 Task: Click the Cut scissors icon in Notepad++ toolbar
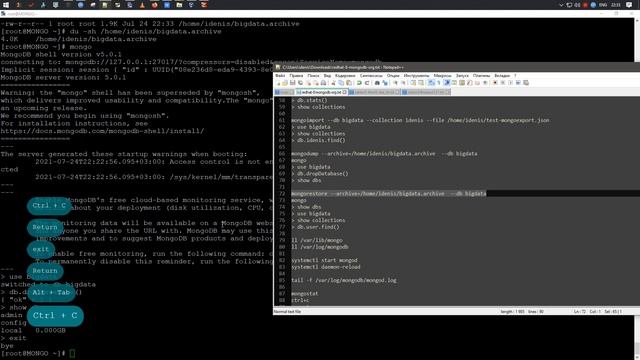click(x=333, y=83)
